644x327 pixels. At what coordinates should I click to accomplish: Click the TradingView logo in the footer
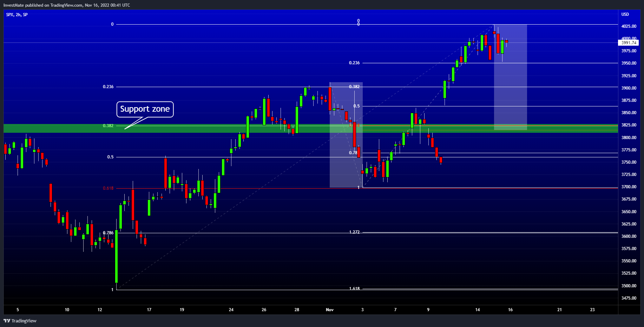coord(20,321)
